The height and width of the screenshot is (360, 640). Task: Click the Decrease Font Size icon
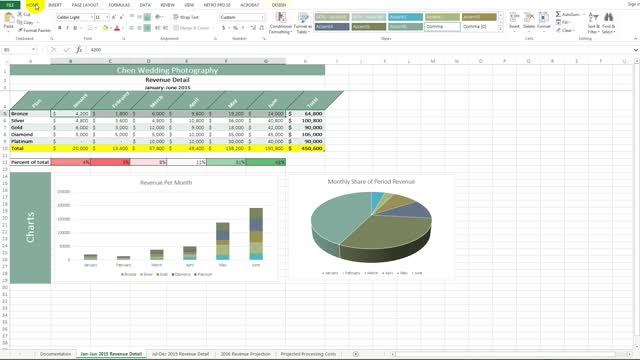[121, 17]
